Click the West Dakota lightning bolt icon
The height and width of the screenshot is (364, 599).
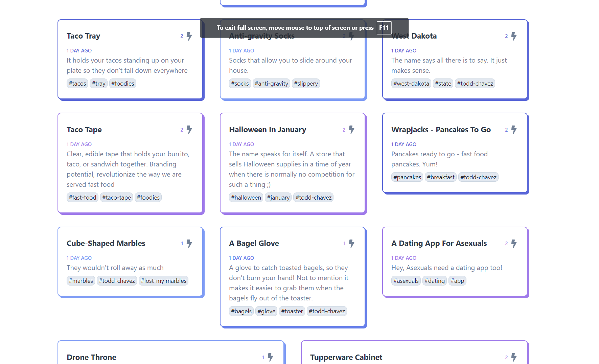514,36
